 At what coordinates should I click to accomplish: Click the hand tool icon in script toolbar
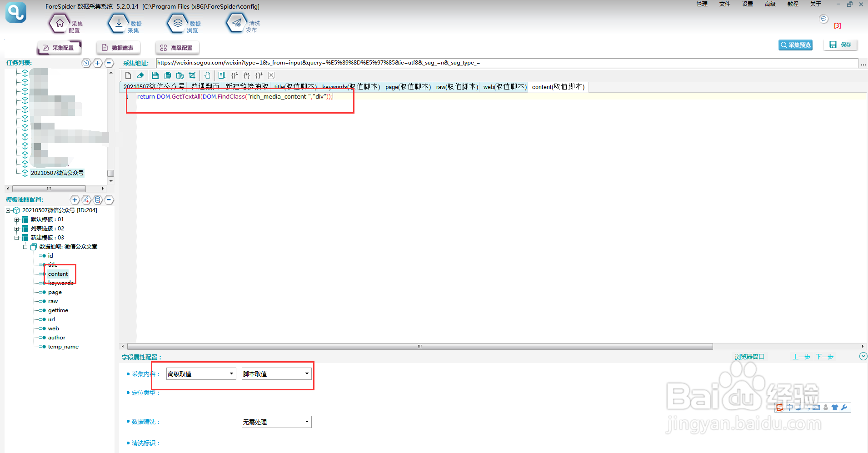(x=207, y=75)
